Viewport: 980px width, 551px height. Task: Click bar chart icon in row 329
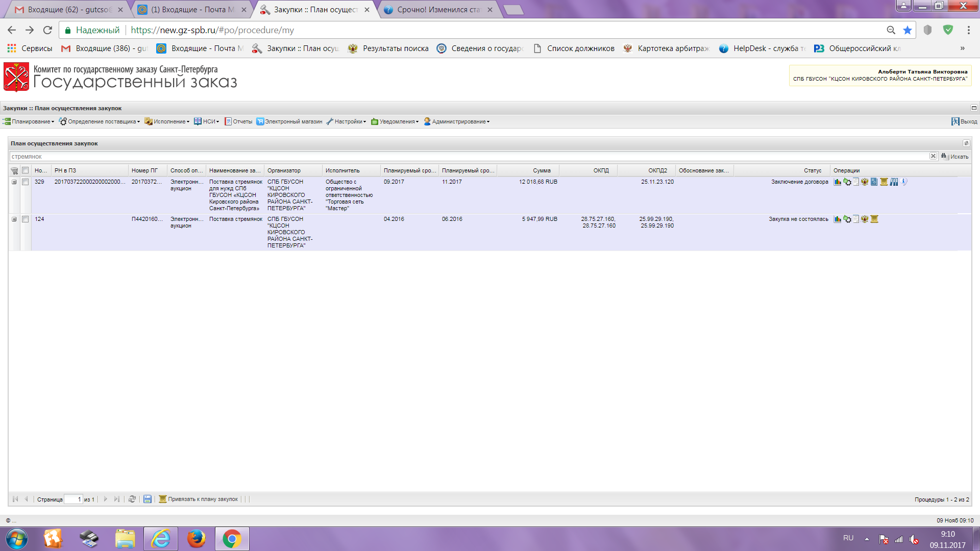tap(838, 182)
